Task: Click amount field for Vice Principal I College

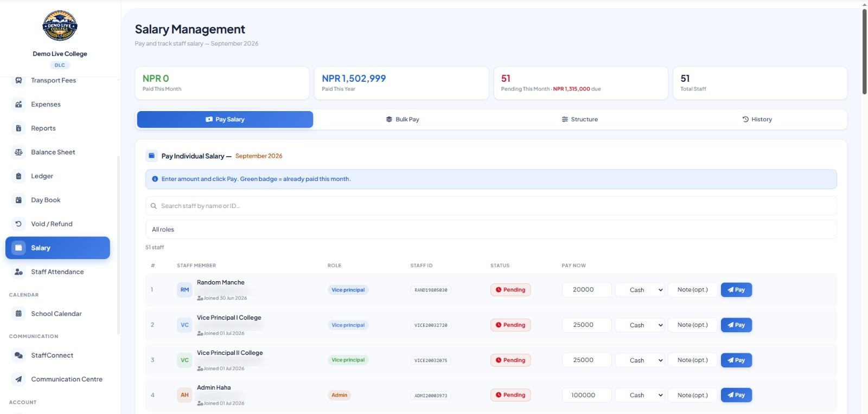Action: 587,325
